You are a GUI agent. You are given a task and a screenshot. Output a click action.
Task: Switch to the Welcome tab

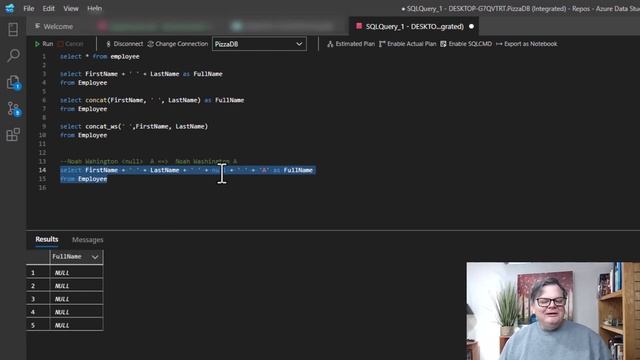tap(54, 27)
